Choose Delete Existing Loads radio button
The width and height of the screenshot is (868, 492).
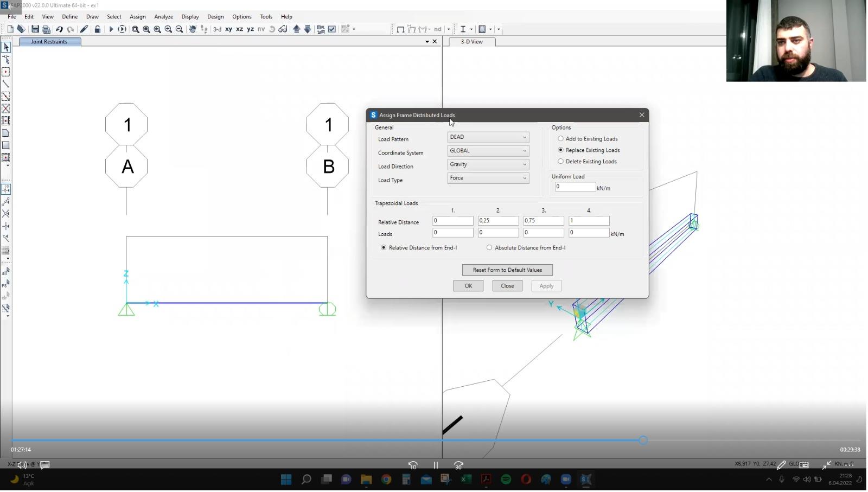pos(561,162)
